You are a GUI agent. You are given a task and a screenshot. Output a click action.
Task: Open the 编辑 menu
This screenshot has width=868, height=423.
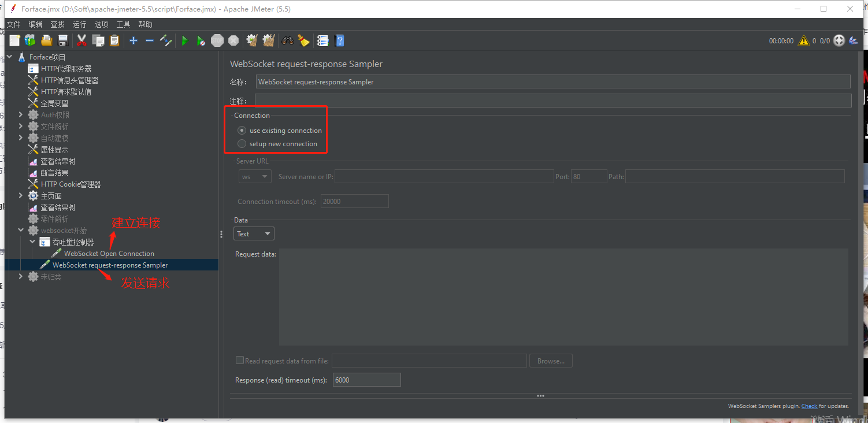35,24
